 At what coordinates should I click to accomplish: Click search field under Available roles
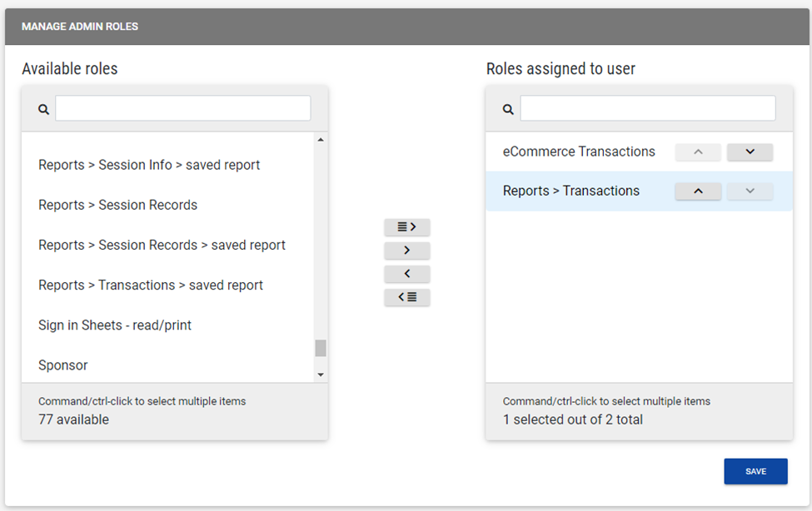182,108
